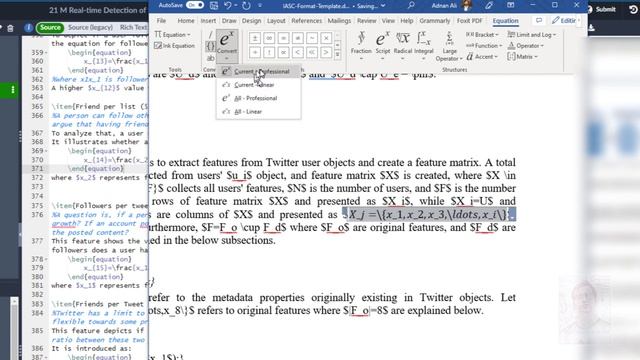This screenshot has width=640, height=360.
Task: Undo the last action in Word
Action: (228, 5)
